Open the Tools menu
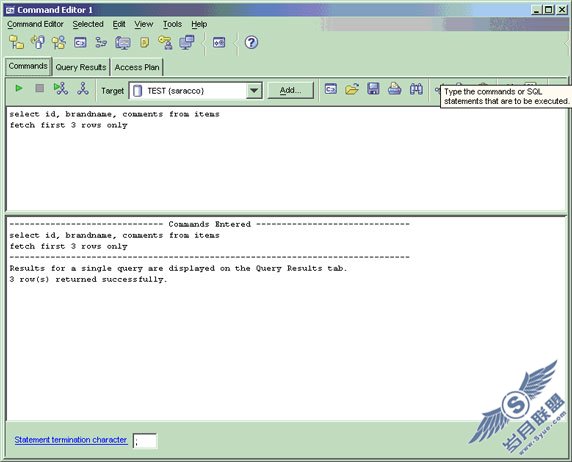The image size is (572, 462). (172, 24)
